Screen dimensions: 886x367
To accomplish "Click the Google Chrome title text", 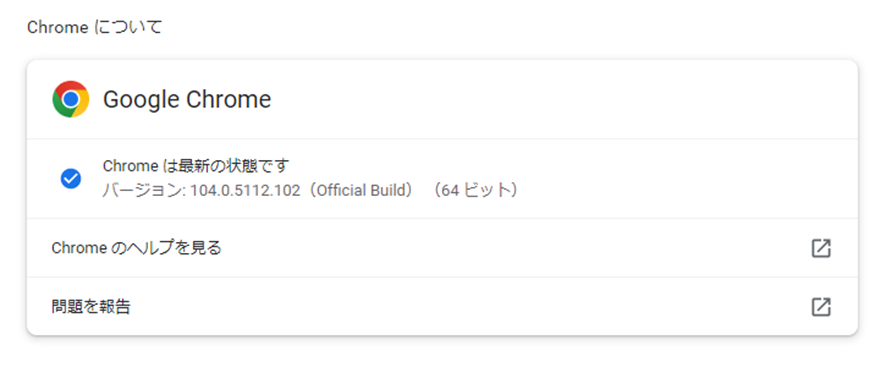I will (187, 100).
